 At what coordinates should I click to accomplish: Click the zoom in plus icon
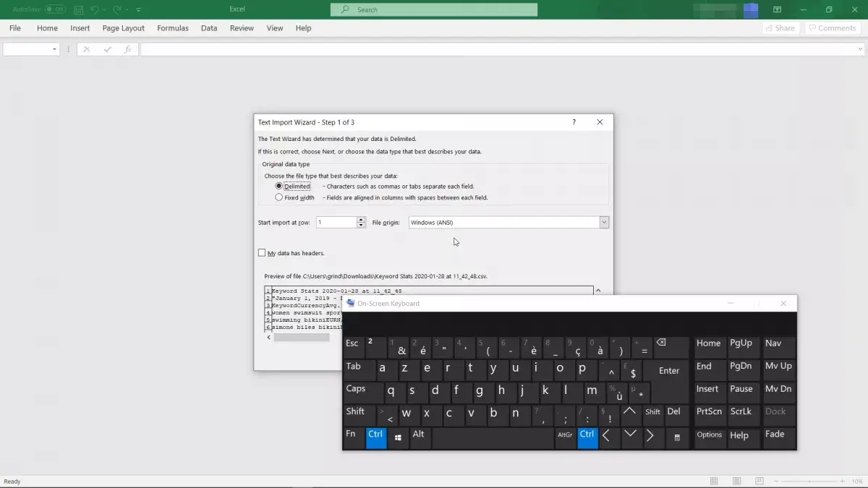pos(841,481)
